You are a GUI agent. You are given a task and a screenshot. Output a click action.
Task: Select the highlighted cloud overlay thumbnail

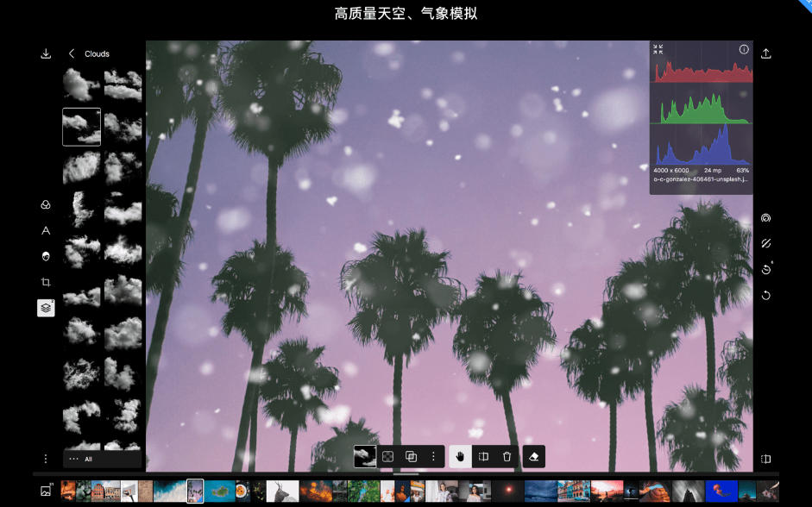pos(81,127)
